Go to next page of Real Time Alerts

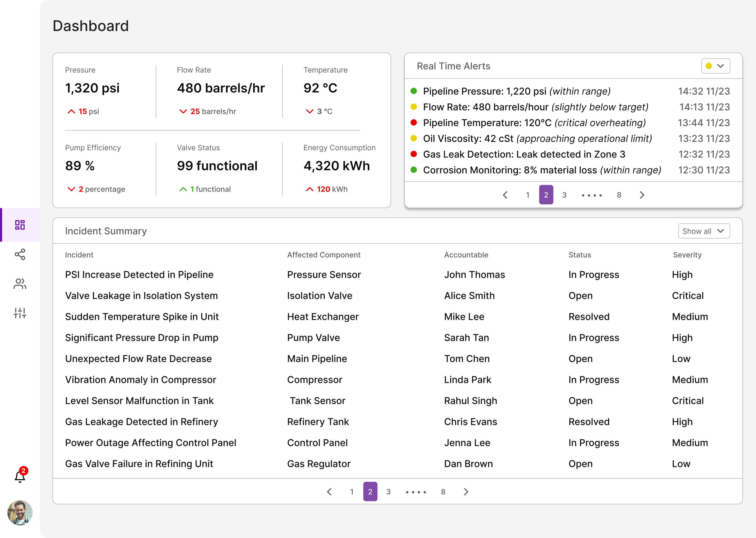[x=642, y=195]
